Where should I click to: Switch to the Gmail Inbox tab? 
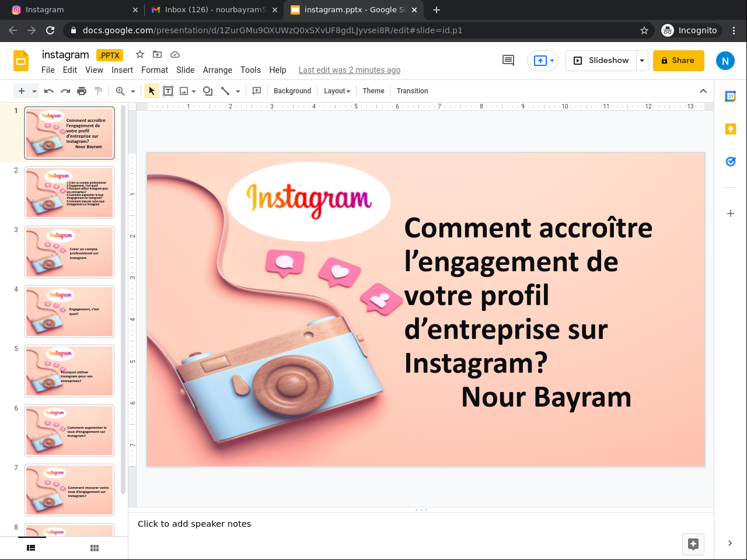[x=214, y=10]
